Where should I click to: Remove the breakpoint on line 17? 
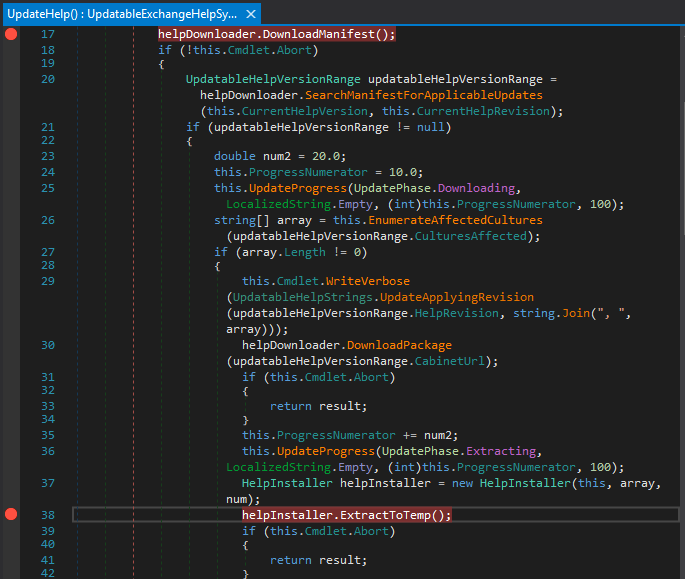pos(11,34)
